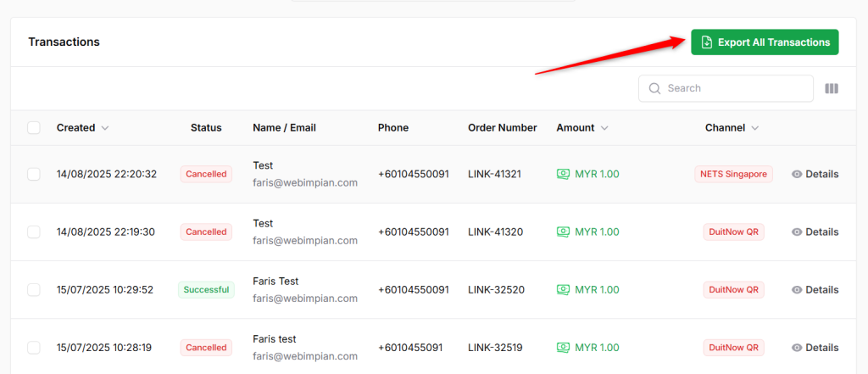
Task: Open Details for LINK-41321 transaction
Action: [815, 174]
